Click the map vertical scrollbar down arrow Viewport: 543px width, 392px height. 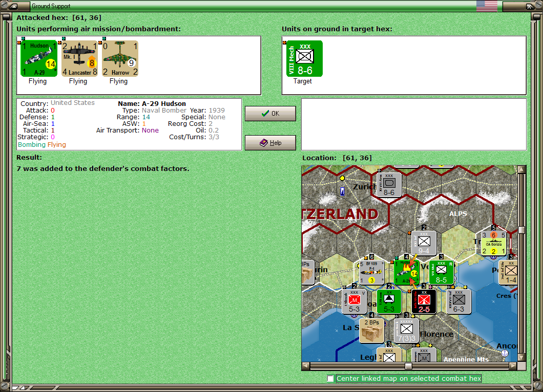point(522,357)
